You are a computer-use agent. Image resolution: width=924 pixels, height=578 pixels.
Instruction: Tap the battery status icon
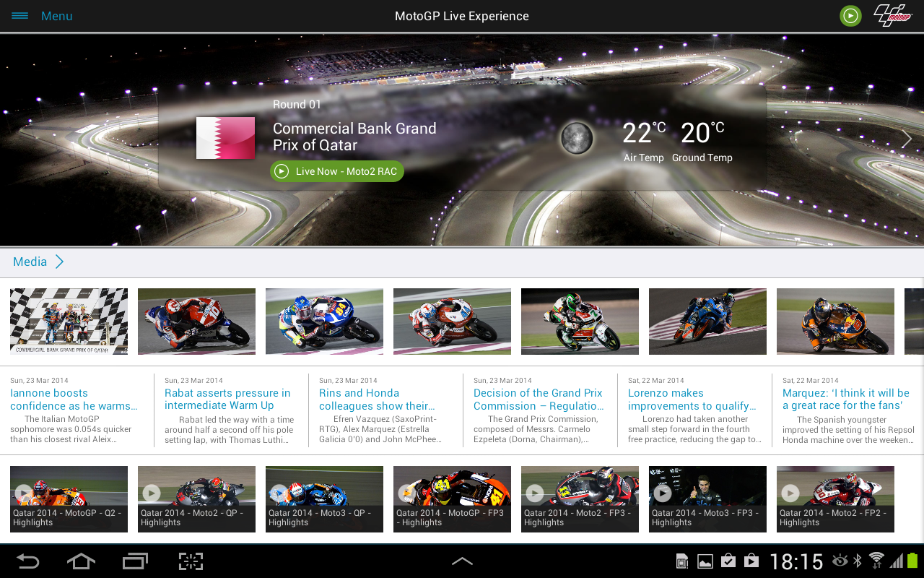tap(913, 561)
